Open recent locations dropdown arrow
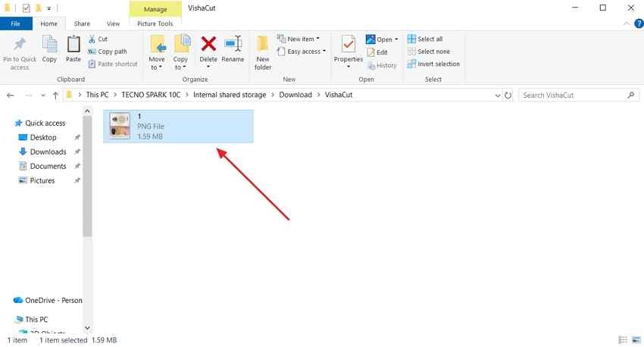The image size is (644, 347). [x=42, y=95]
